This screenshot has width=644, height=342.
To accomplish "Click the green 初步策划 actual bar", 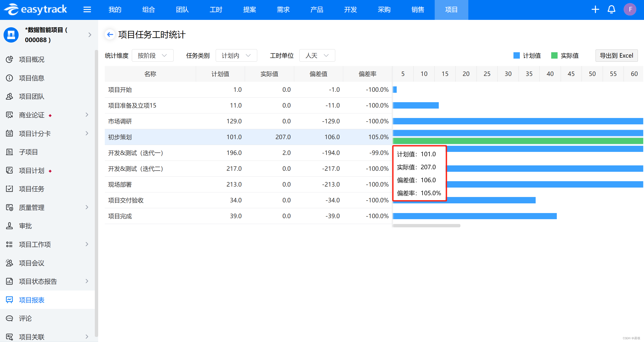I will pos(518,141).
